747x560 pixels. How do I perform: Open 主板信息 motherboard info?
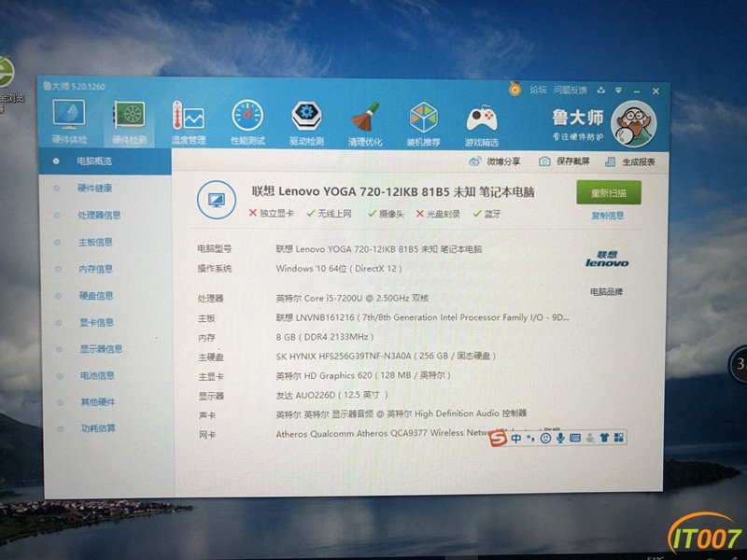[95, 243]
